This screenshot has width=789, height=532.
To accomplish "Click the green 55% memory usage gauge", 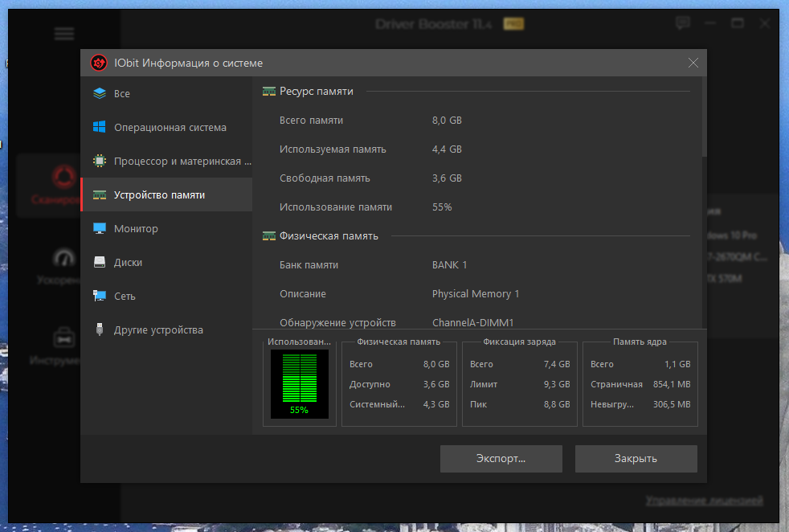I will (x=300, y=384).
